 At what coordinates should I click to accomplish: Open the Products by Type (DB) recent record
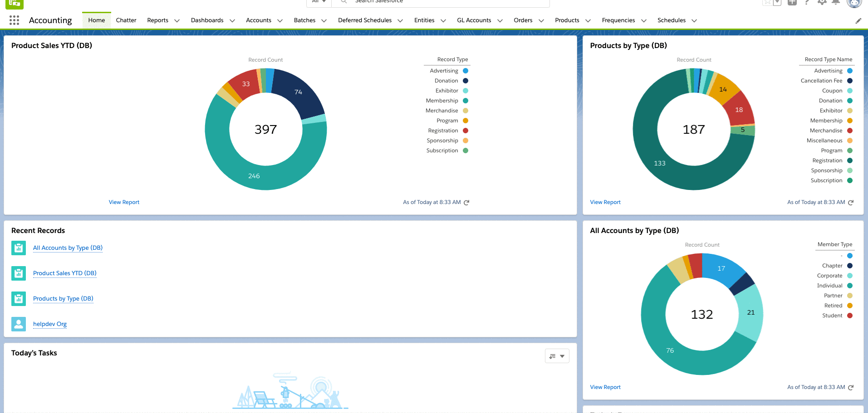pyautogui.click(x=63, y=299)
